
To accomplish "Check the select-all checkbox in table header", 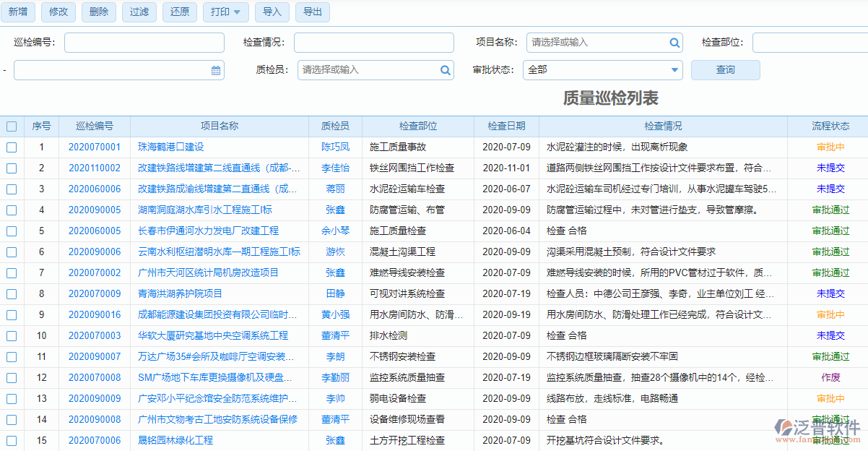I will [x=12, y=126].
